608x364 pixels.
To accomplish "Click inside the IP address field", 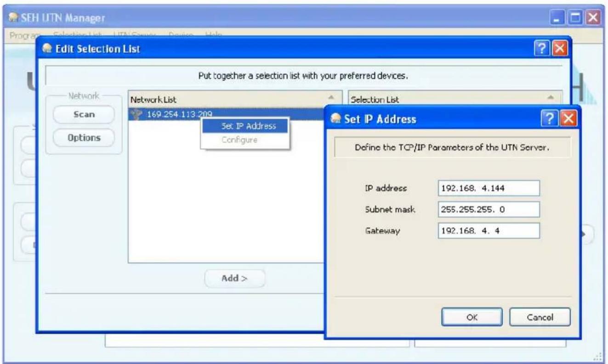I will tap(489, 188).
